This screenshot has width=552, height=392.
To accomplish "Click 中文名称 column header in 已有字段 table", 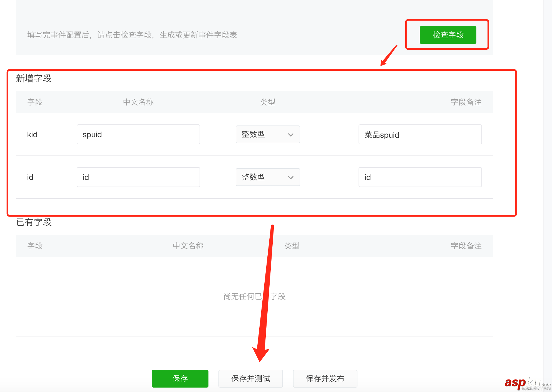I will click(188, 246).
